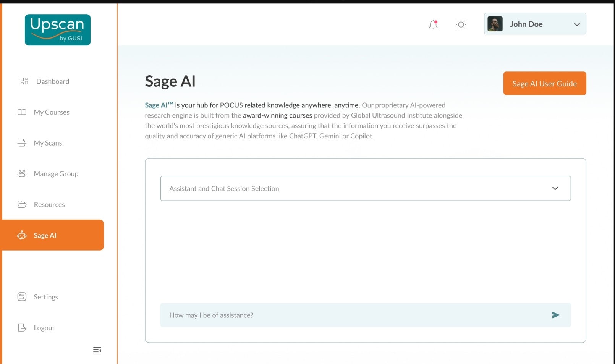This screenshot has height=364, width=615.
Task: Select the Sage AI robot icon
Action: click(x=22, y=235)
